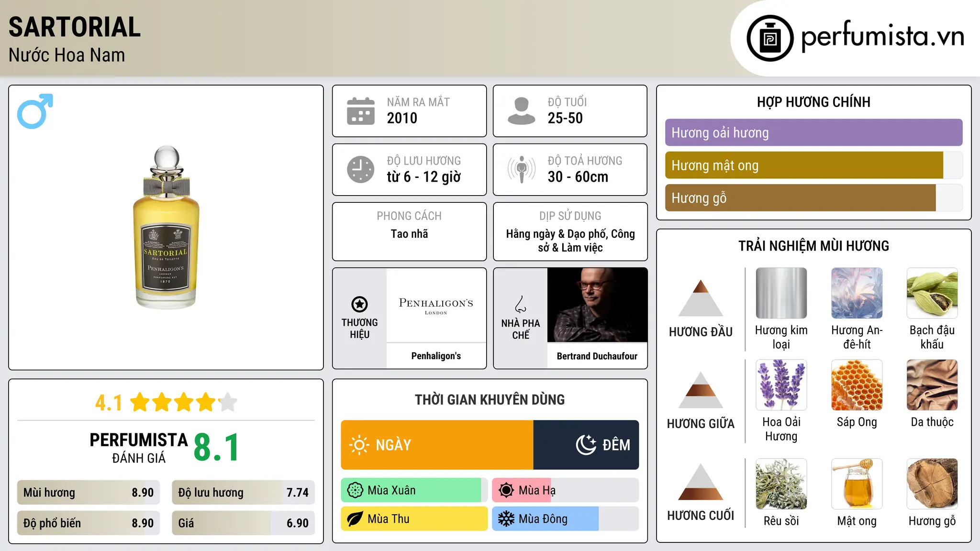Select the Hương kim loại note image
The width and height of the screenshot is (980, 551).
coord(781,293)
